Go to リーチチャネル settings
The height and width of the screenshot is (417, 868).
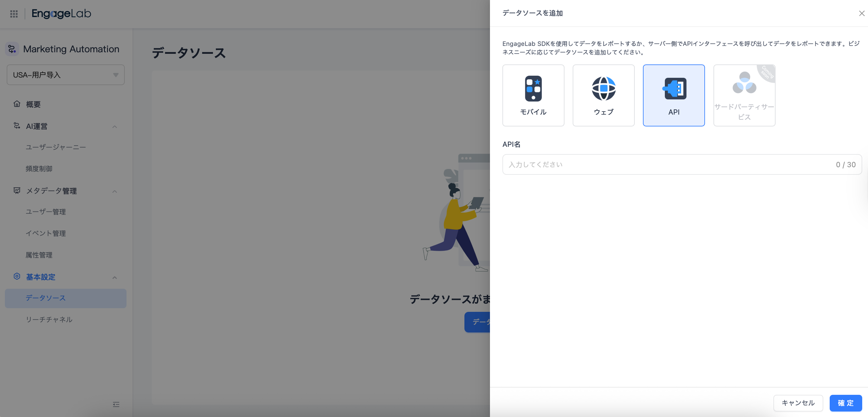tap(49, 320)
